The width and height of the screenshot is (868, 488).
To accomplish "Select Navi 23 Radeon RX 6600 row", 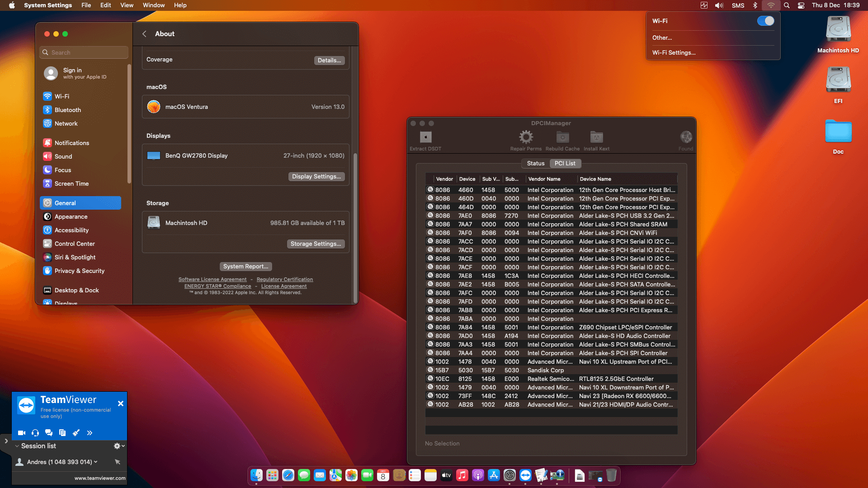I will coord(551,396).
